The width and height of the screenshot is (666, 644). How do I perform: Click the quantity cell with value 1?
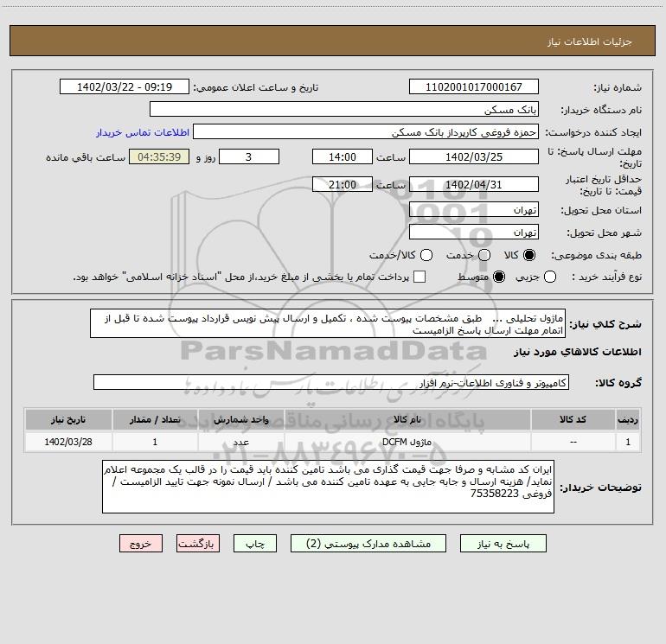[x=155, y=442]
